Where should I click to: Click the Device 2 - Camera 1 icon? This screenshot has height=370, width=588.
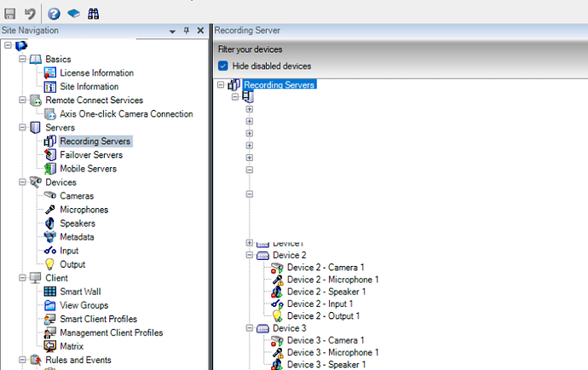click(277, 268)
